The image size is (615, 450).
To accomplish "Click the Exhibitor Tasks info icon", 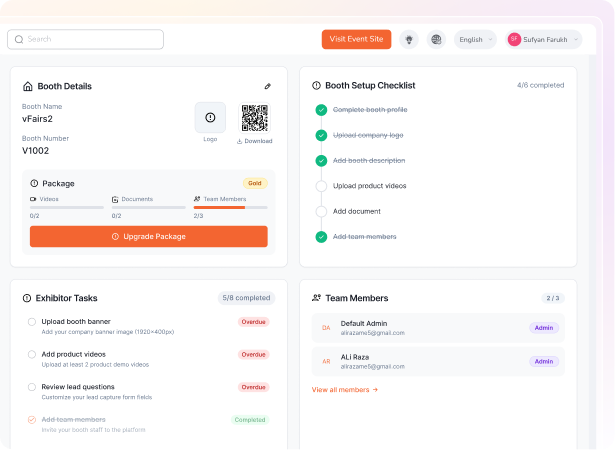I will pyautogui.click(x=27, y=298).
